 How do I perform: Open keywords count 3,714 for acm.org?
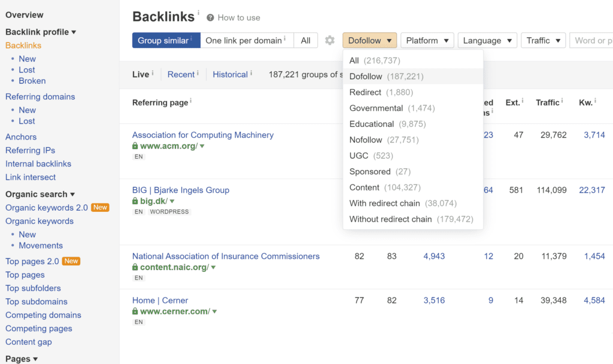pyautogui.click(x=594, y=135)
